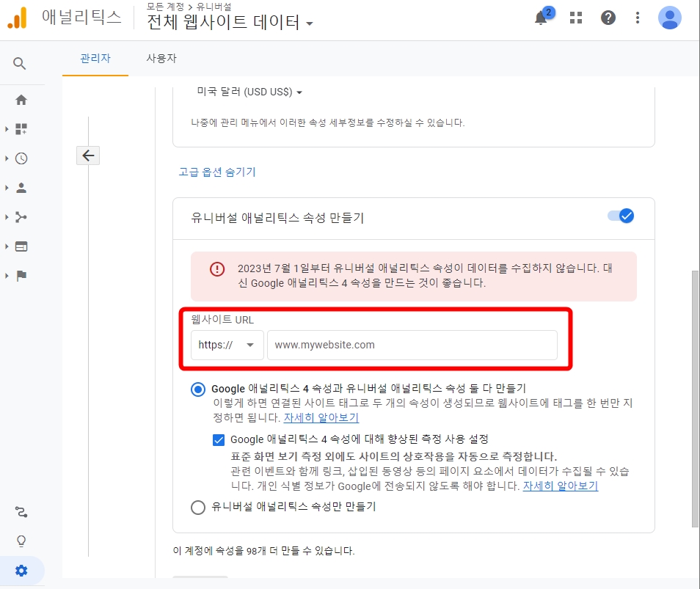
Task: Select create Universal Analytics property only
Action: click(198, 508)
